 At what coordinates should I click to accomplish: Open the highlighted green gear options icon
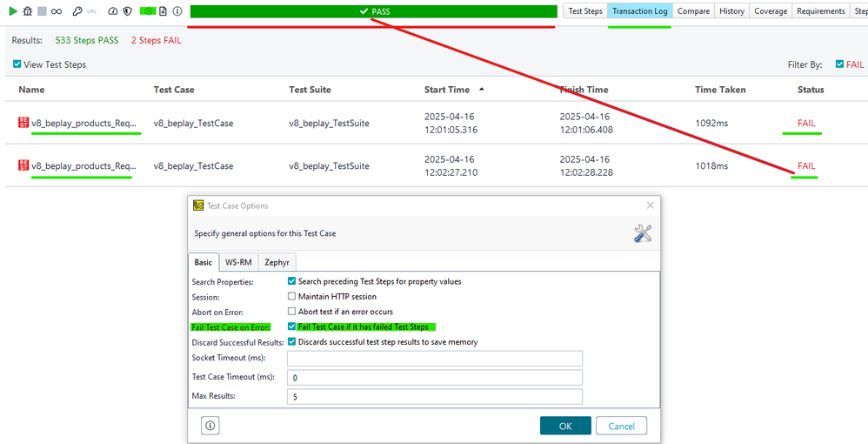coord(148,11)
